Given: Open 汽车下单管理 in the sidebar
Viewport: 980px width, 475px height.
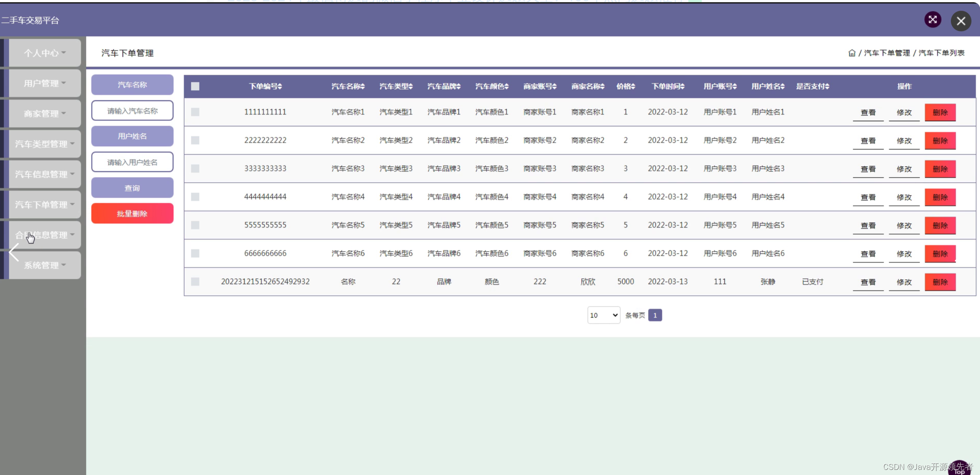Looking at the screenshot, I should [x=45, y=205].
